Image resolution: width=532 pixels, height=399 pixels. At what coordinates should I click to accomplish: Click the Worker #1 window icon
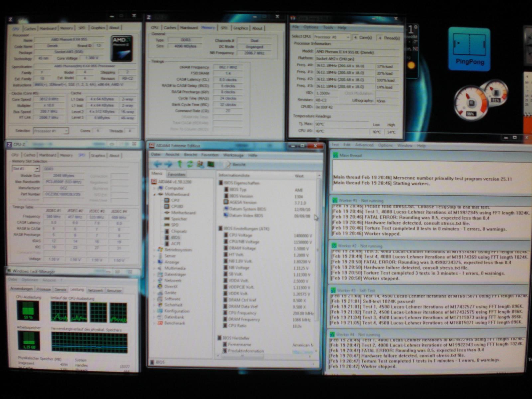(x=334, y=200)
